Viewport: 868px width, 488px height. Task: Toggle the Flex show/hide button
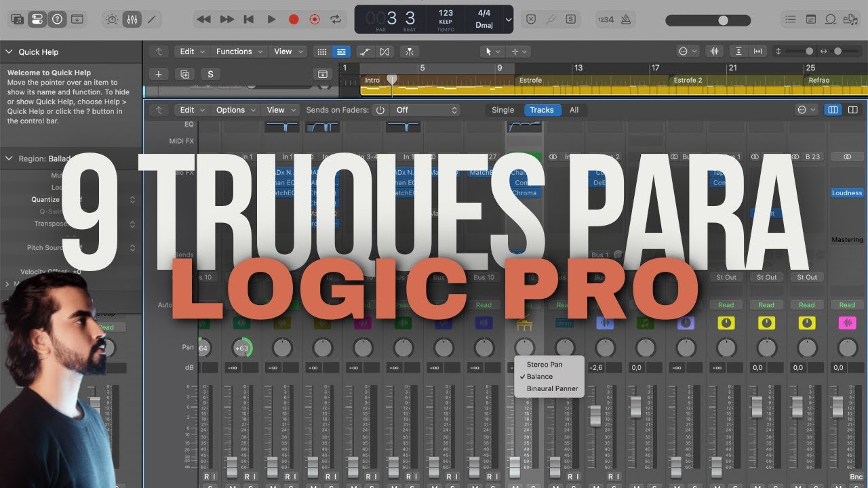pyautogui.click(x=384, y=52)
